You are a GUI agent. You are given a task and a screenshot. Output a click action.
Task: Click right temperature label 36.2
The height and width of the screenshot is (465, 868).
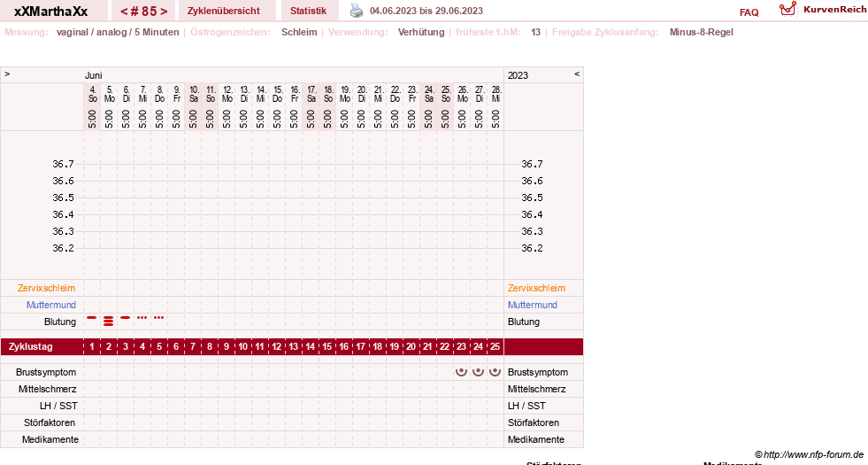coord(532,248)
